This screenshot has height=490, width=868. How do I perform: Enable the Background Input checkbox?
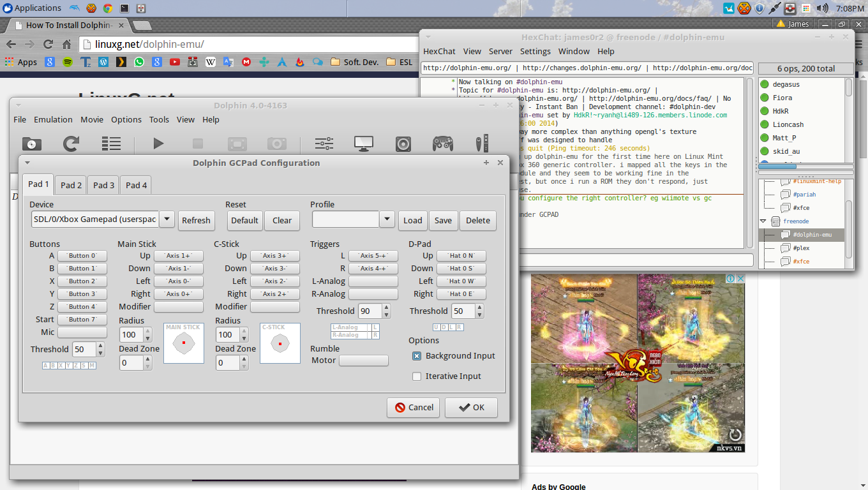[x=417, y=356]
